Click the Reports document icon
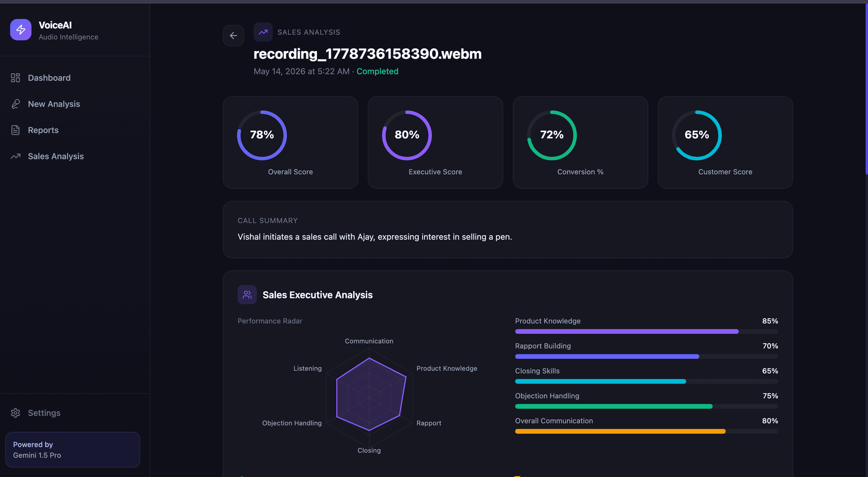Viewport: 868px width, 477px height. pyautogui.click(x=15, y=130)
